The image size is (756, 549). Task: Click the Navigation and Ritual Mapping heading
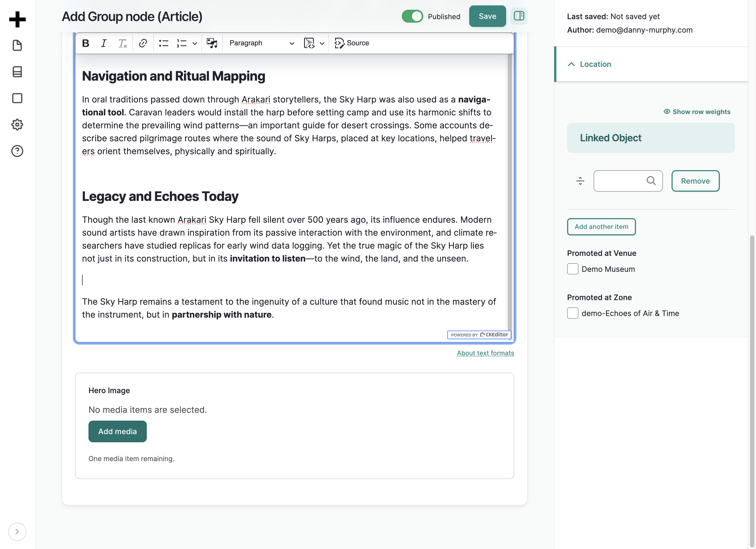[173, 76]
